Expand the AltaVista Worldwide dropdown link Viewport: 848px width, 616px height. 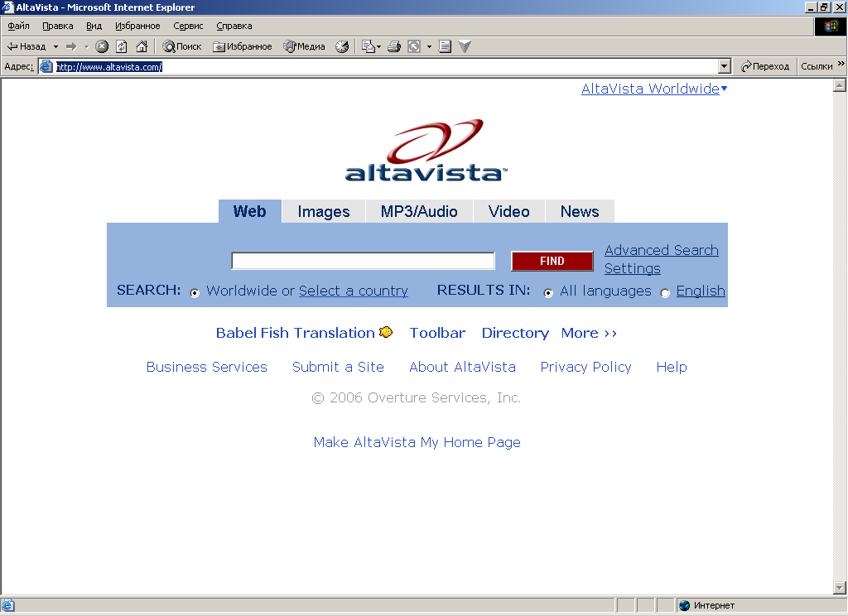coord(654,89)
